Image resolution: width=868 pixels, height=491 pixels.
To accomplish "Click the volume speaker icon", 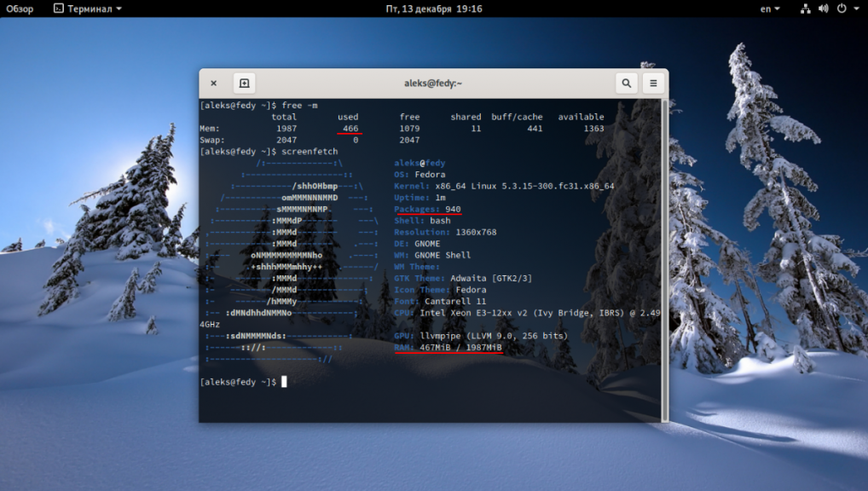I will click(x=824, y=9).
